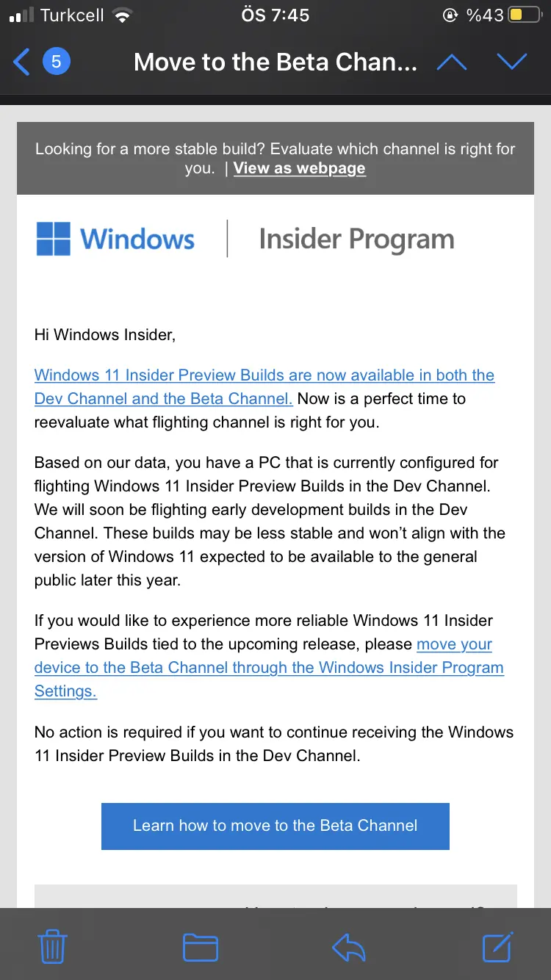Delete this email with the trash icon

click(52, 947)
